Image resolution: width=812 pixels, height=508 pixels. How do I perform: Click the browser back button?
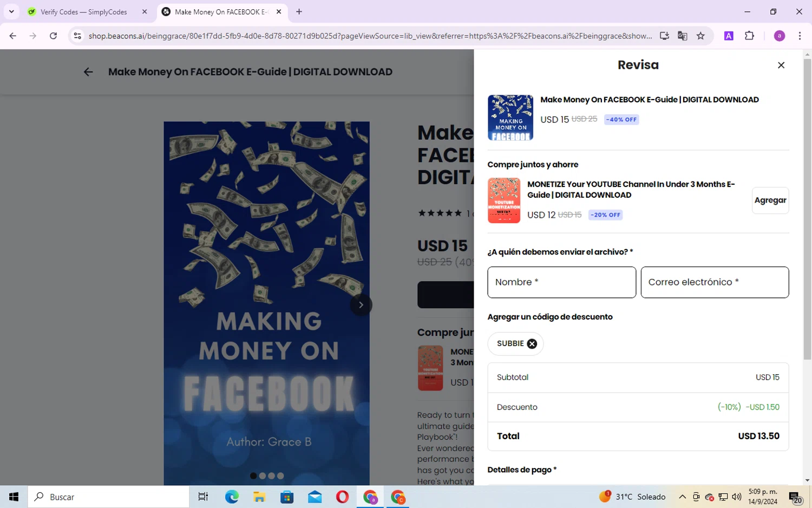[x=13, y=36]
